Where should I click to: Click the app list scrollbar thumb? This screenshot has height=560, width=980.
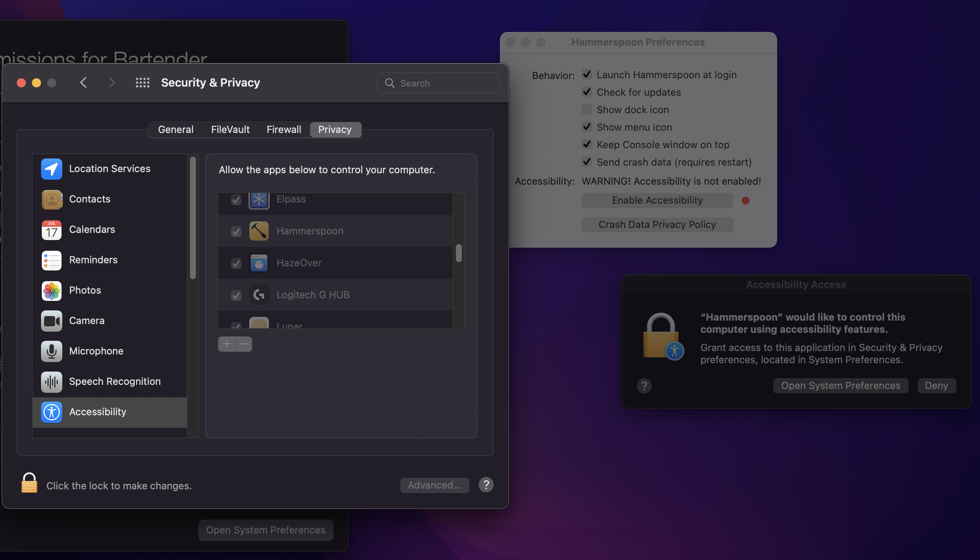point(459,253)
